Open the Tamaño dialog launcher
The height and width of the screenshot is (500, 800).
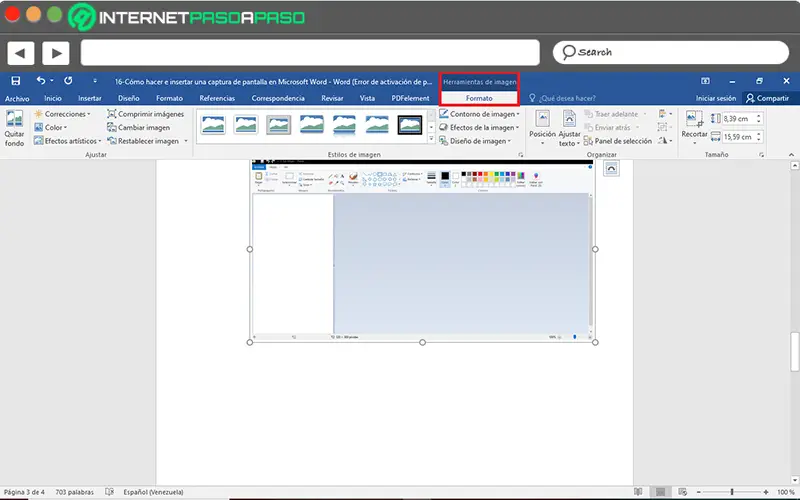tap(761, 155)
